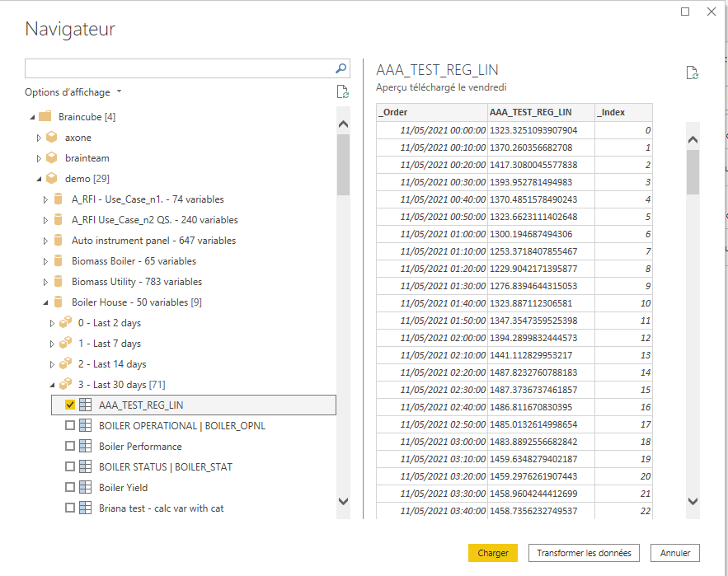The image size is (728, 576).
Task: Click the Auto instrument panel database icon
Action: pyautogui.click(x=58, y=240)
